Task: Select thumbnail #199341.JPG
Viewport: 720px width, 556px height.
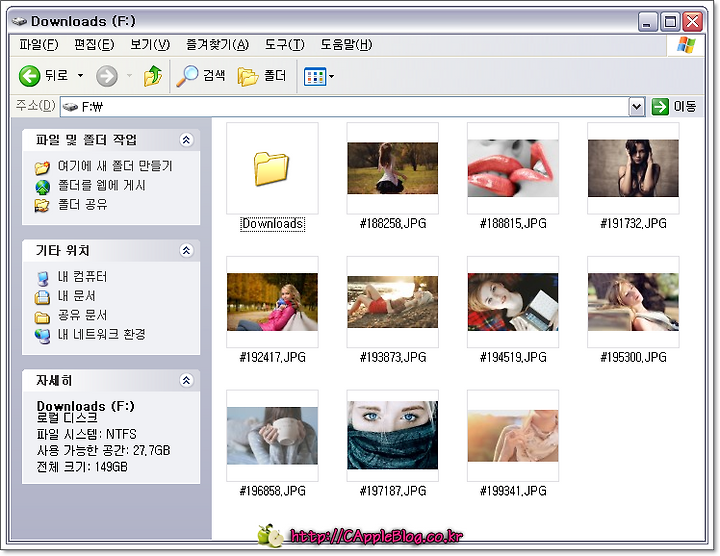Action: point(513,435)
